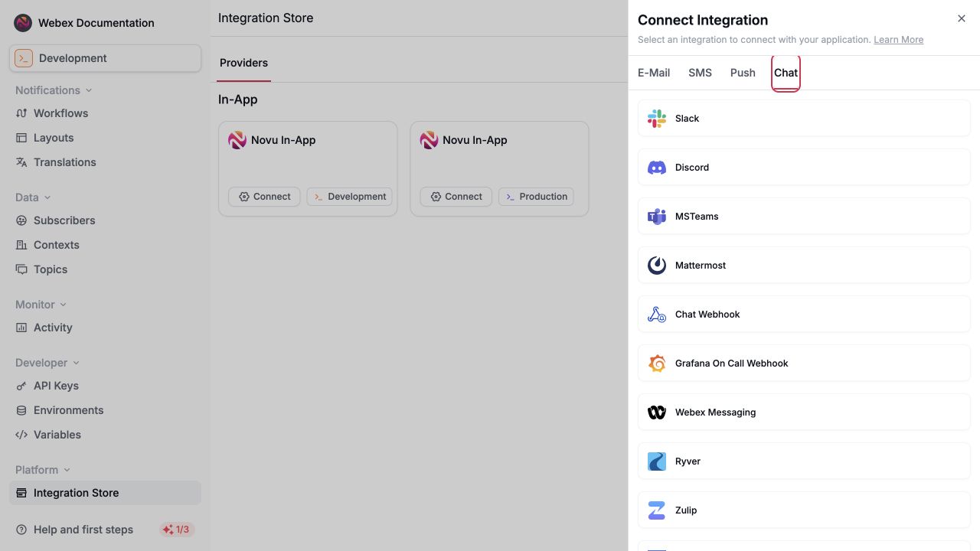980x551 pixels.
Task: Collapse the Developer sidebar section
Action: pyautogui.click(x=47, y=363)
